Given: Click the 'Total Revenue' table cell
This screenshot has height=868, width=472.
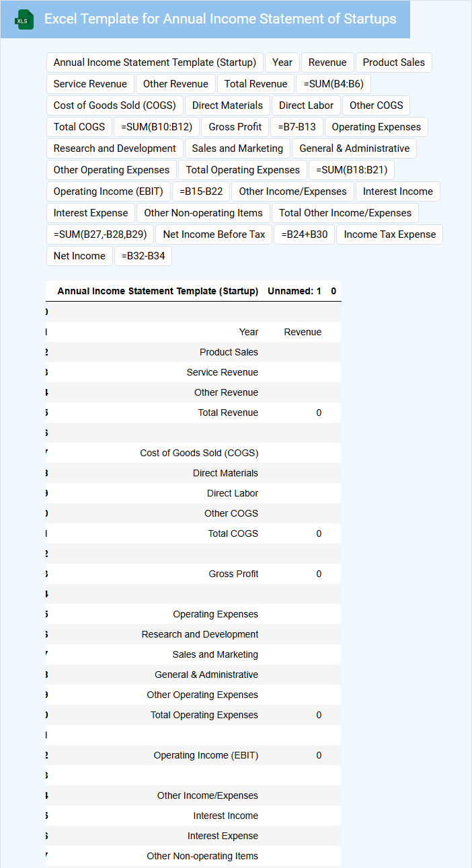Looking at the screenshot, I should coord(228,413).
